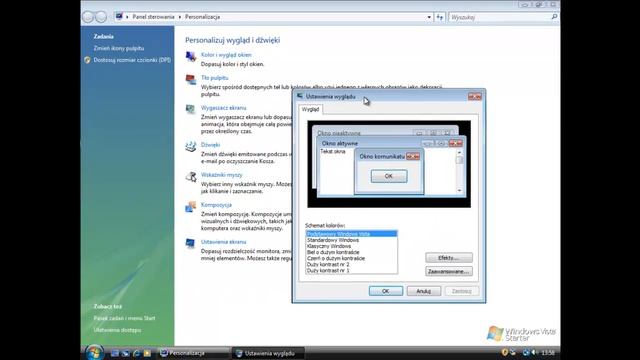The image size is (640, 360).
Task: Click the Tło pulpitu icon
Action: pos(191,80)
